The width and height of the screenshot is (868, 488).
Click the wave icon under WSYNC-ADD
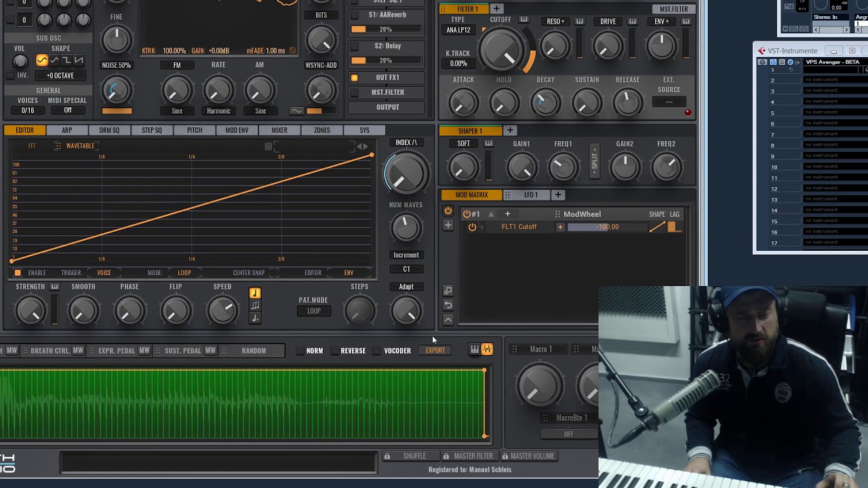[296, 111]
